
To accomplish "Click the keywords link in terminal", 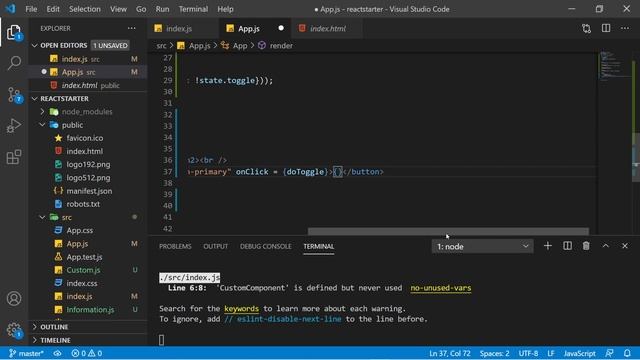I will point(241,309).
